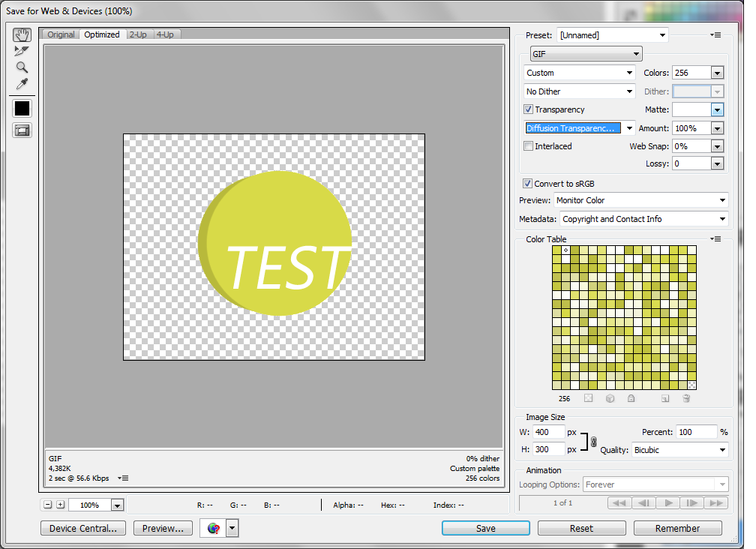Viewport: 756px width, 549px height.
Task: Click the black eyedropper color swatch
Action: (x=22, y=108)
